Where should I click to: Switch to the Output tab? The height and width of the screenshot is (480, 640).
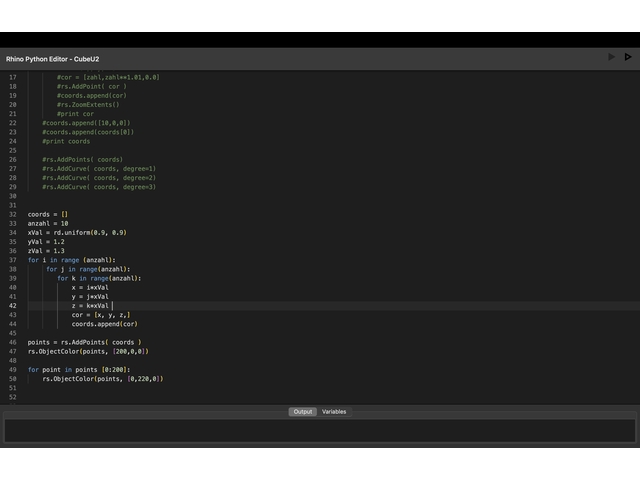pyautogui.click(x=302, y=411)
